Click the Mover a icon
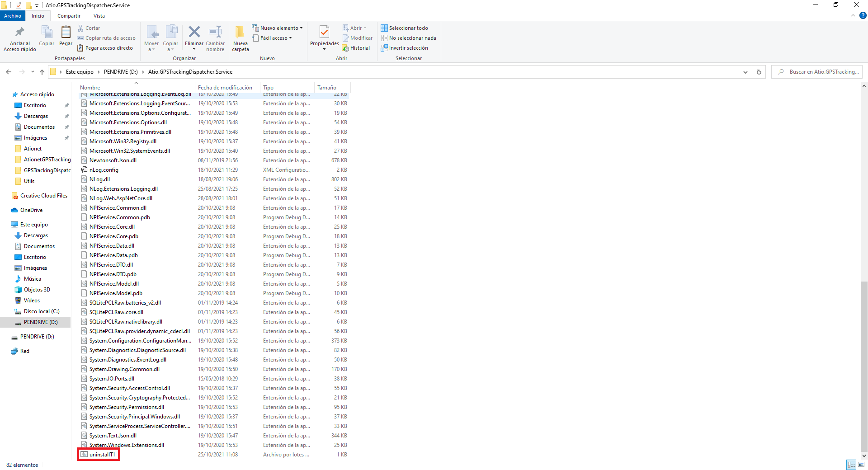This screenshot has width=868, height=470. point(152,32)
